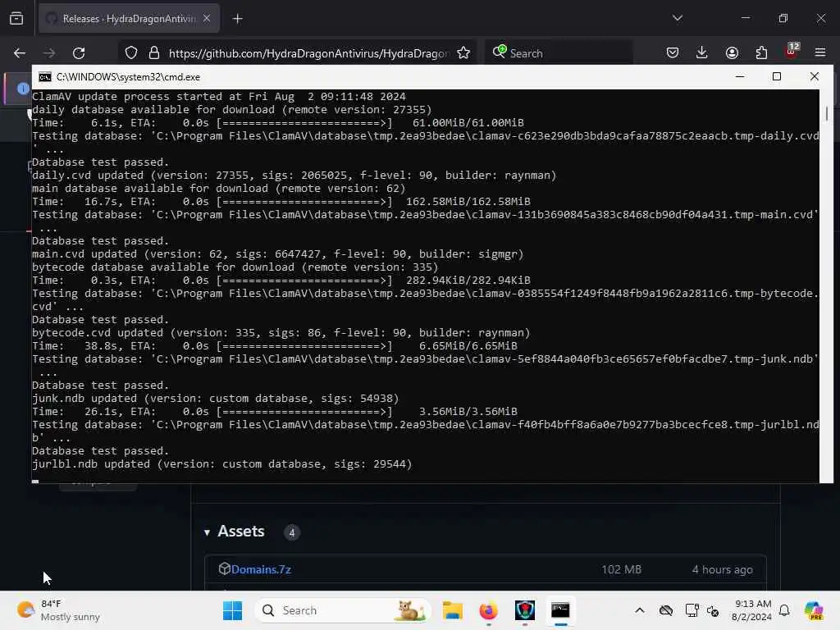Click the 162.58MiB/162.58MiB progress line
840x630 pixels.
(281, 202)
